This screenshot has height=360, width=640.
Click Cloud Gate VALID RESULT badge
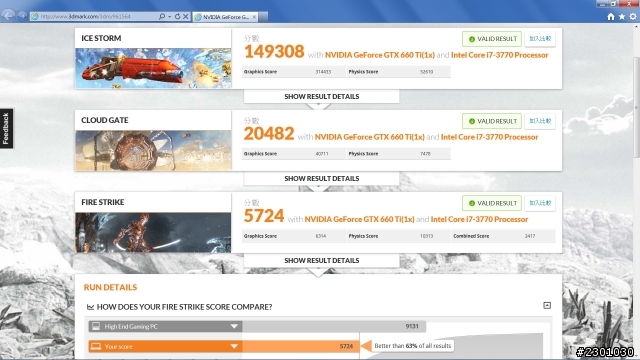pyautogui.click(x=492, y=121)
